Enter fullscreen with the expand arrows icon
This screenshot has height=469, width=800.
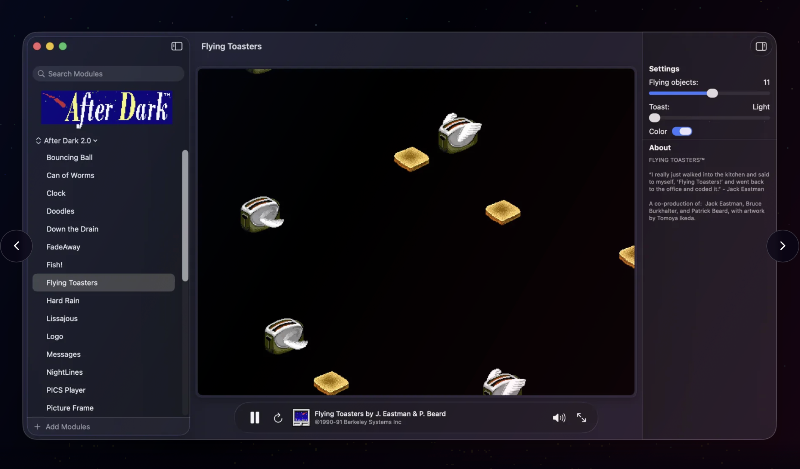[x=581, y=417]
